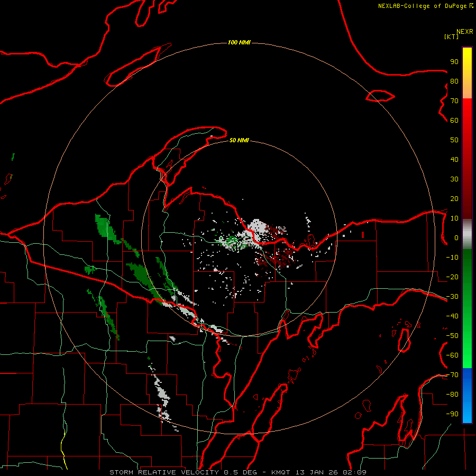Click the -90 value on velocity scale
The width and height of the screenshot is (476, 476).
[x=452, y=414]
